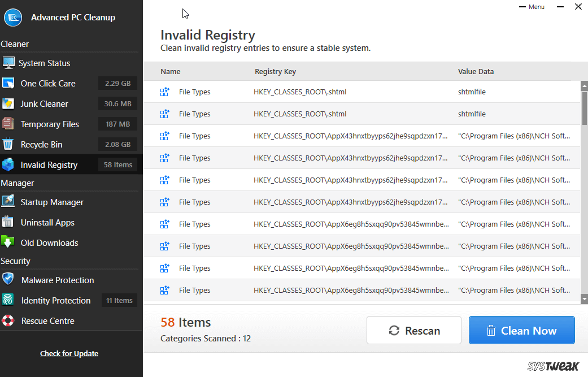The width and height of the screenshot is (588, 377).
Task: Open the Menu at the top right
Action: tap(532, 7)
